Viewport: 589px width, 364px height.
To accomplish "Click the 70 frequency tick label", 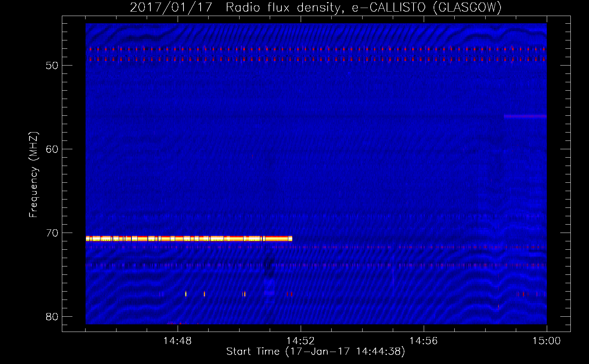I will click(x=52, y=233).
